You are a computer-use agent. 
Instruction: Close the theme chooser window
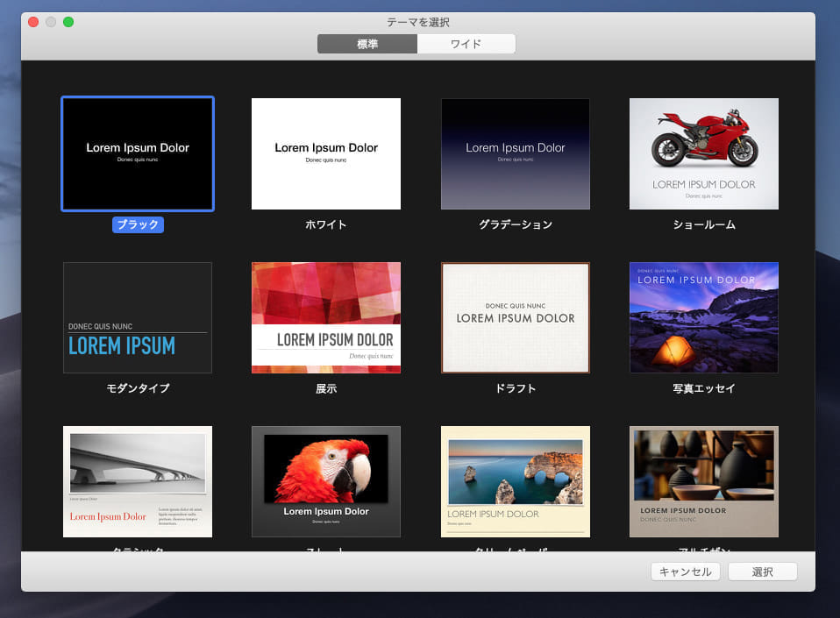pyautogui.click(x=33, y=22)
